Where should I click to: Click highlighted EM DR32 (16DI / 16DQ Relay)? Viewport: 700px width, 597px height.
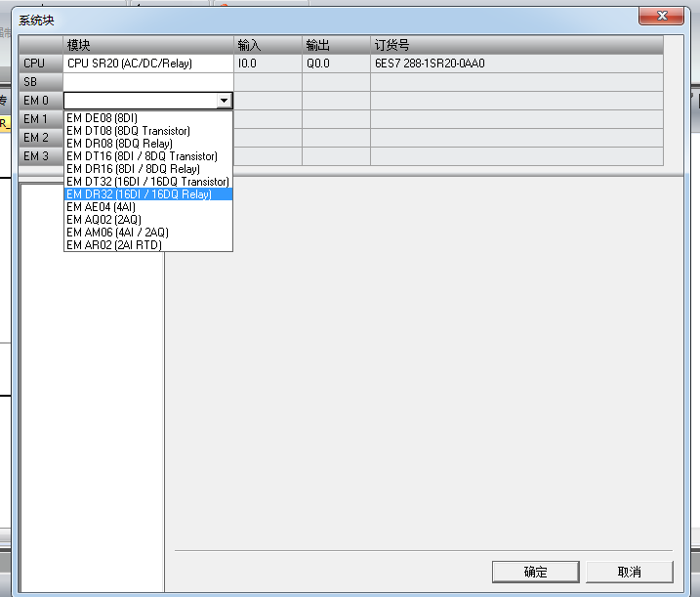coord(139,194)
